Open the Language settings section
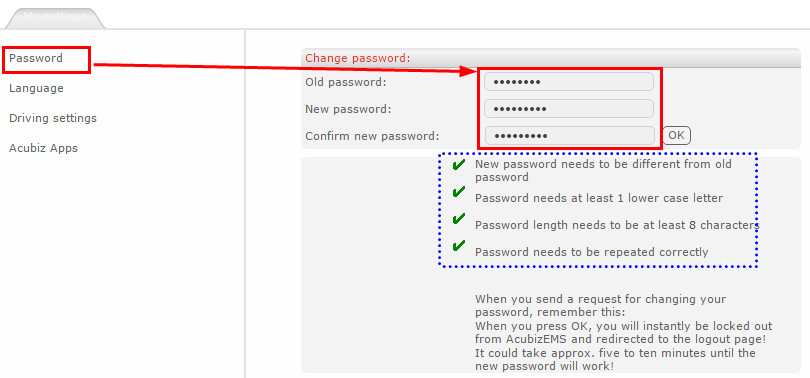810x378 pixels. click(36, 88)
